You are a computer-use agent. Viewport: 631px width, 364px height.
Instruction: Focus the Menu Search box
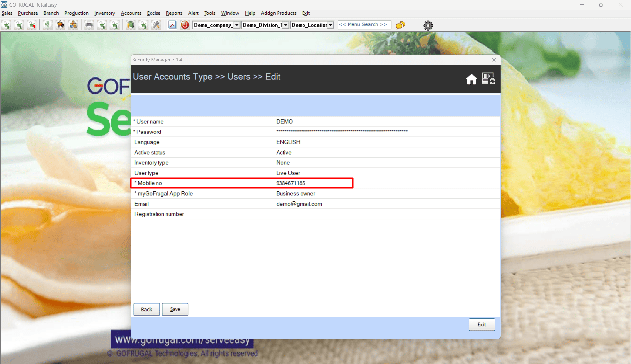364,25
